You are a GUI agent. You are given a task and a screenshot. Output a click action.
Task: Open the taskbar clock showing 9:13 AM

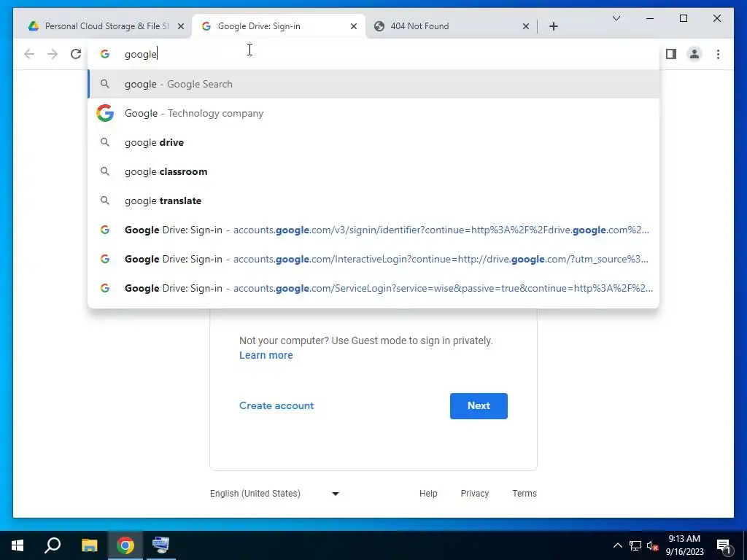click(x=684, y=545)
